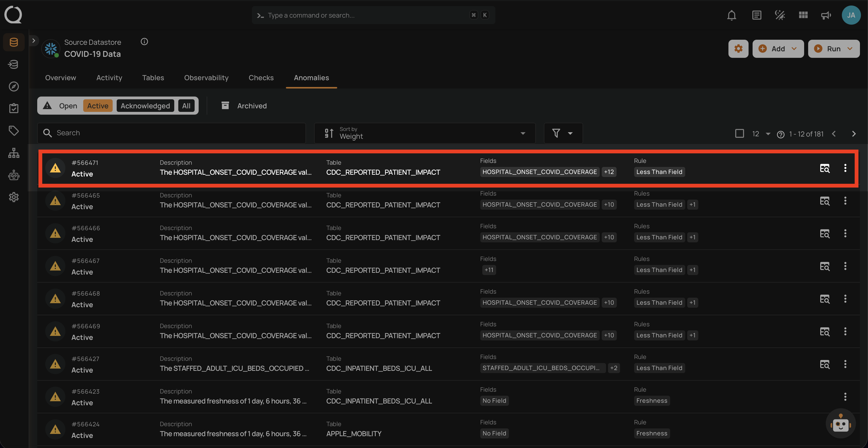Screen dimensions: 868x448
Task: Expand the sidebar navigation chevron
Action: (x=33, y=40)
